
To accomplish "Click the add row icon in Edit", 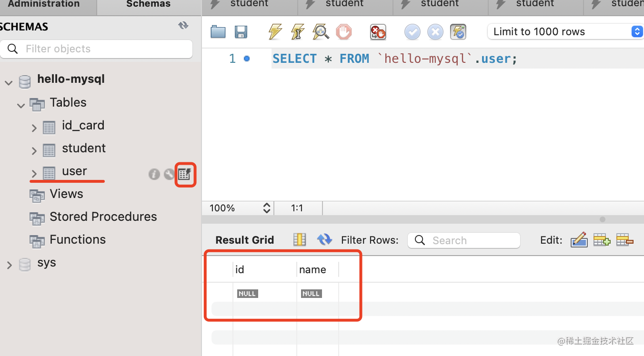I will (602, 240).
